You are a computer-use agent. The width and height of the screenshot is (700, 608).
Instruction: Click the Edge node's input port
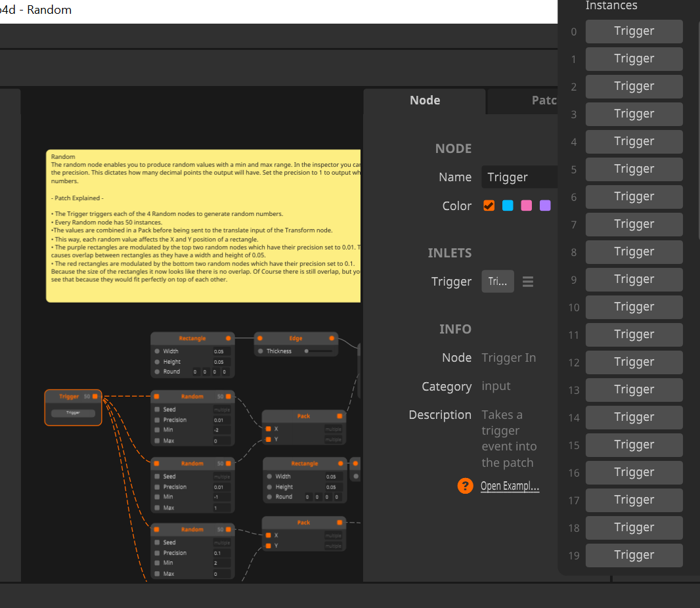tap(260, 339)
